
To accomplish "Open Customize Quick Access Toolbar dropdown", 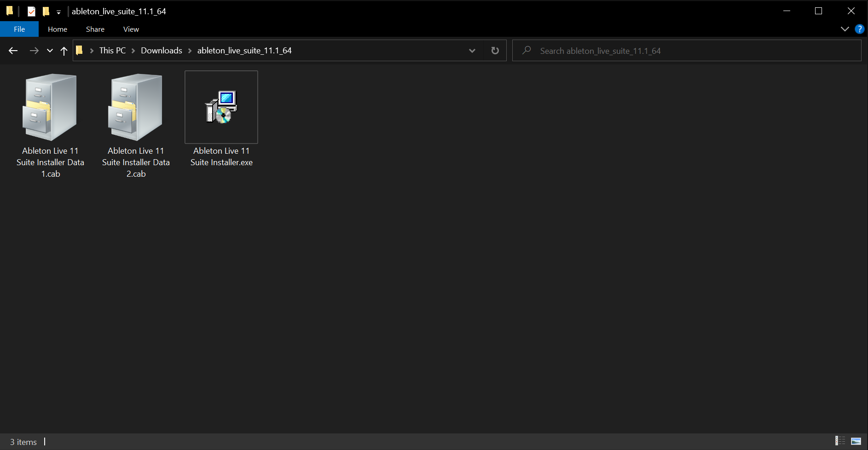I will coord(58,12).
